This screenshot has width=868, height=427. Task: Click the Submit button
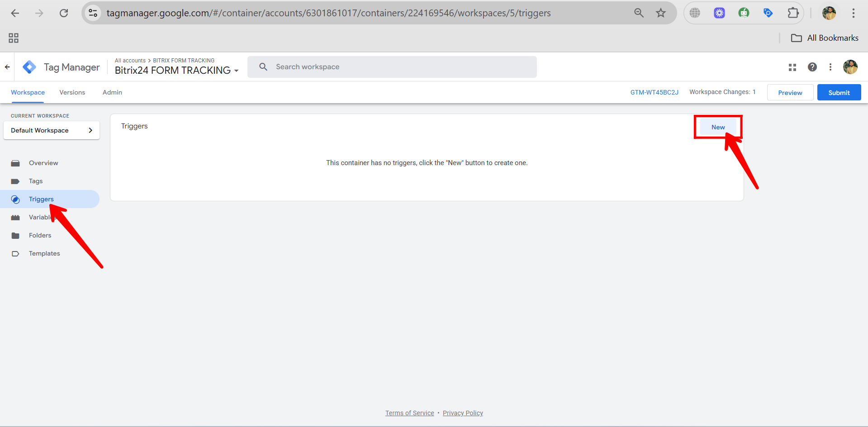tap(839, 92)
